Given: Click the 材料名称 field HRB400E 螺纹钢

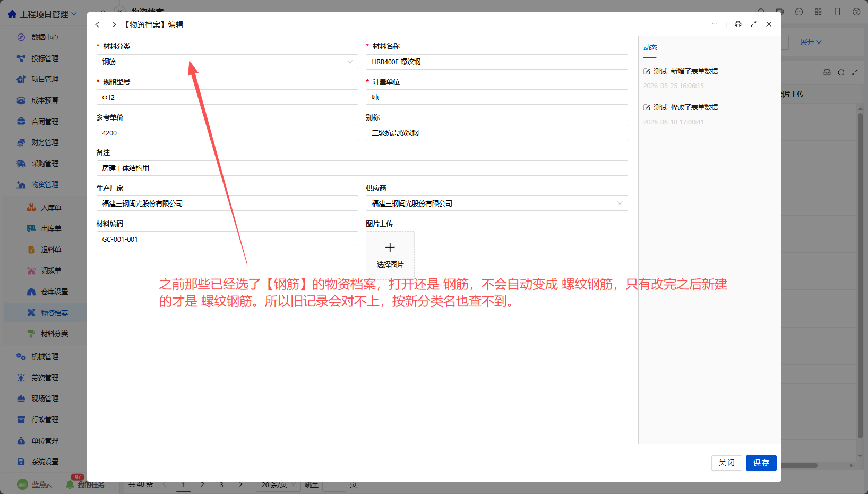Looking at the screenshot, I should click(x=497, y=62).
